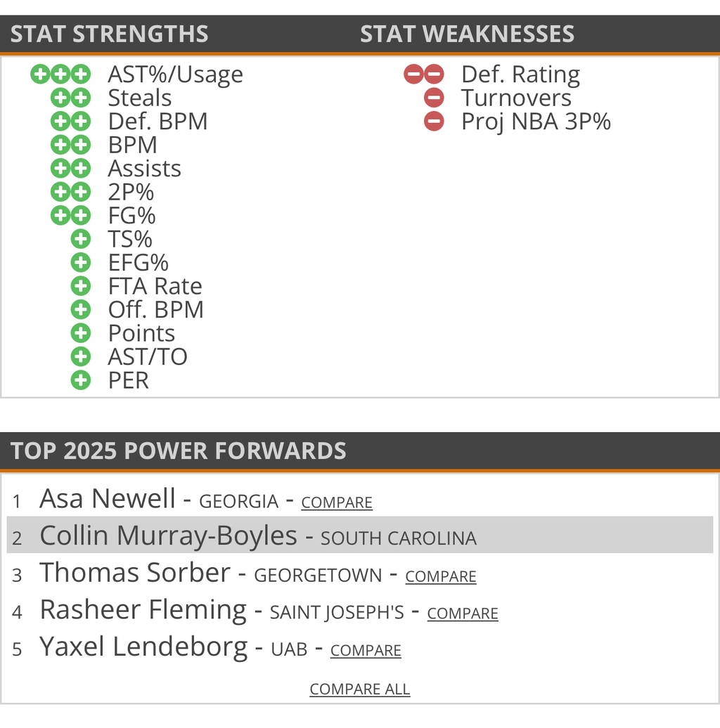Open Compare link for Thomas Sorber
The height and width of the screenshot is (728, 720).
tap(441, 576)
